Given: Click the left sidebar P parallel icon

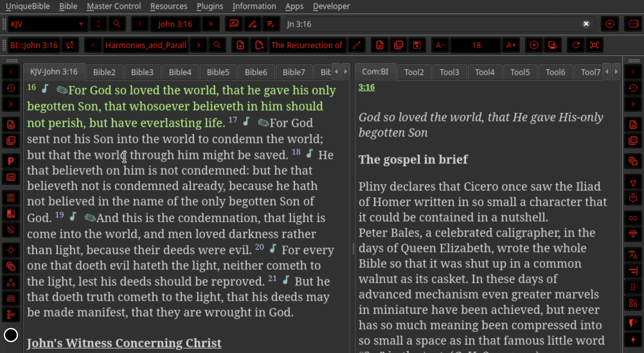Looking at the screenshot, I should (11, 161).
